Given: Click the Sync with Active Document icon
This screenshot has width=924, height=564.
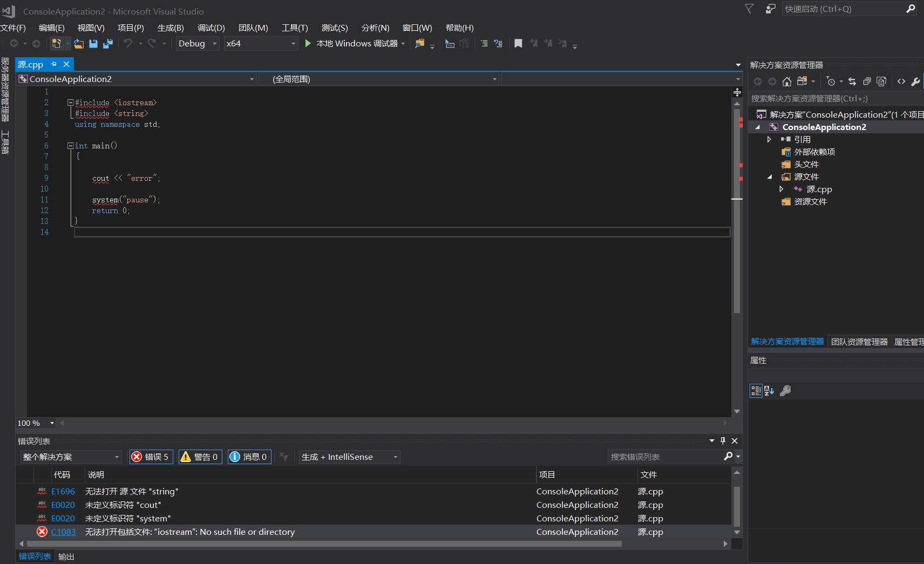Looking at the screenshot, I should pos(852,81).
